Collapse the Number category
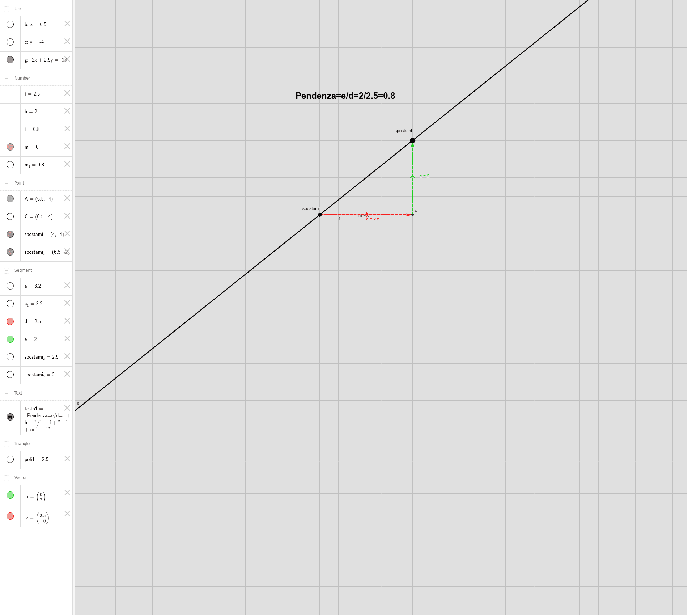 pyautogui.click(x=7, y=78)
